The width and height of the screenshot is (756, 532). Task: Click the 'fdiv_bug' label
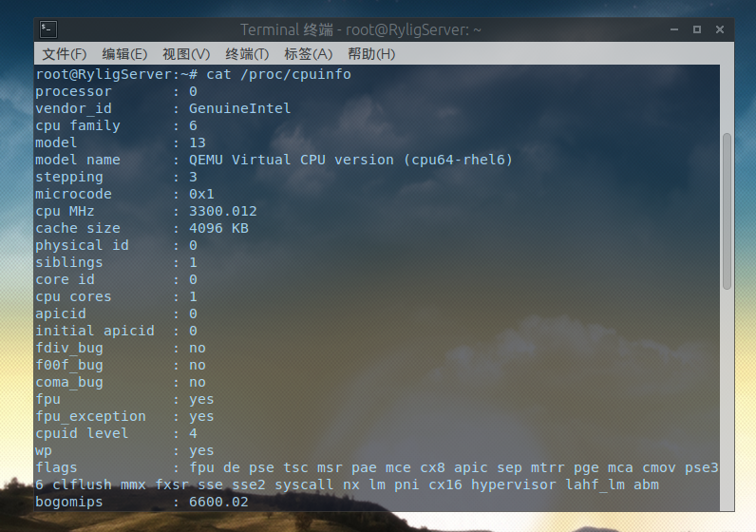point(69,349)
